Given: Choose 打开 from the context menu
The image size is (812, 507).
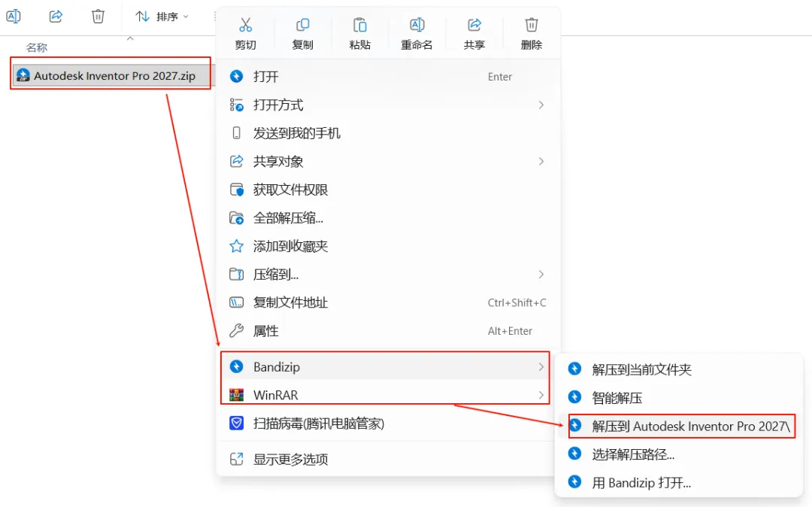Looking at the screenshot, I should pos(388,77).
